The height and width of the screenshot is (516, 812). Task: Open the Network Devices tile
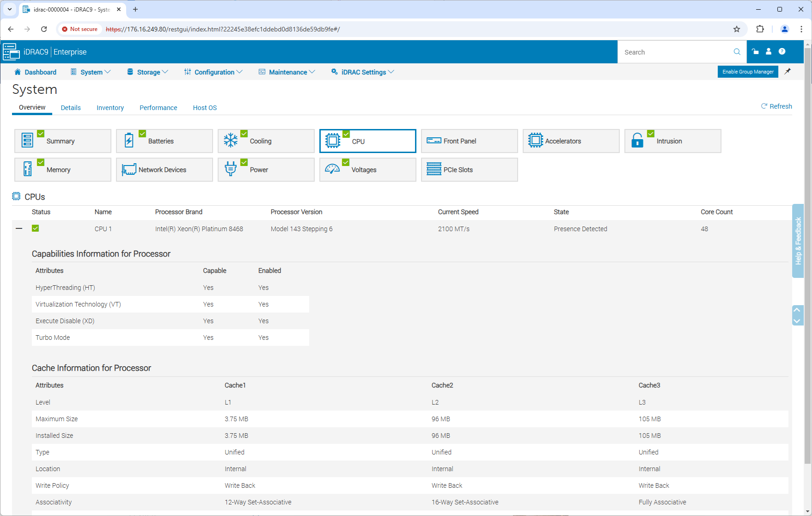click(165, 170)
